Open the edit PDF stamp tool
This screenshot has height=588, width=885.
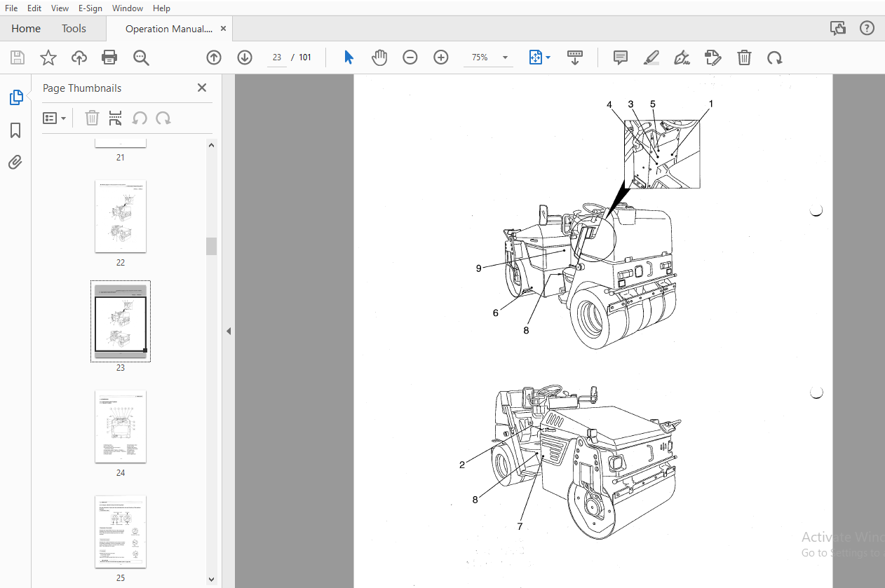coord(713,57)
